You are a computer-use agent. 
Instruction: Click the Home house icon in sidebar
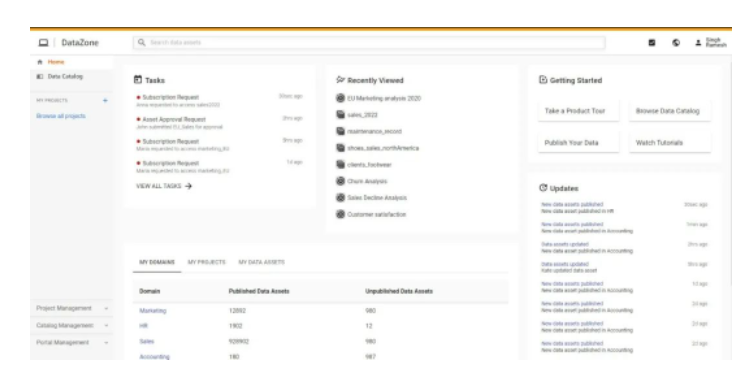click(40, 62)
